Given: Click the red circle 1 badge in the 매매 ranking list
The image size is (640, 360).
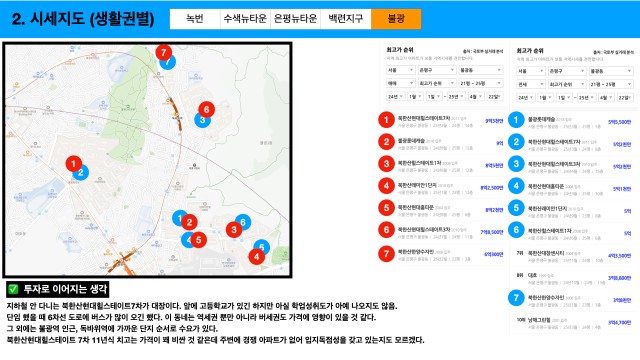Looking at the screenshot, I should 386,120.
